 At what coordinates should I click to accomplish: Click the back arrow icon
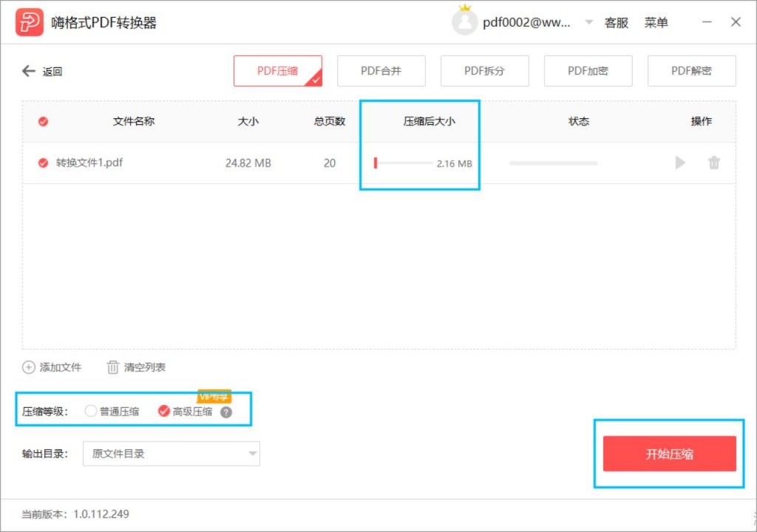coord(29,72)
